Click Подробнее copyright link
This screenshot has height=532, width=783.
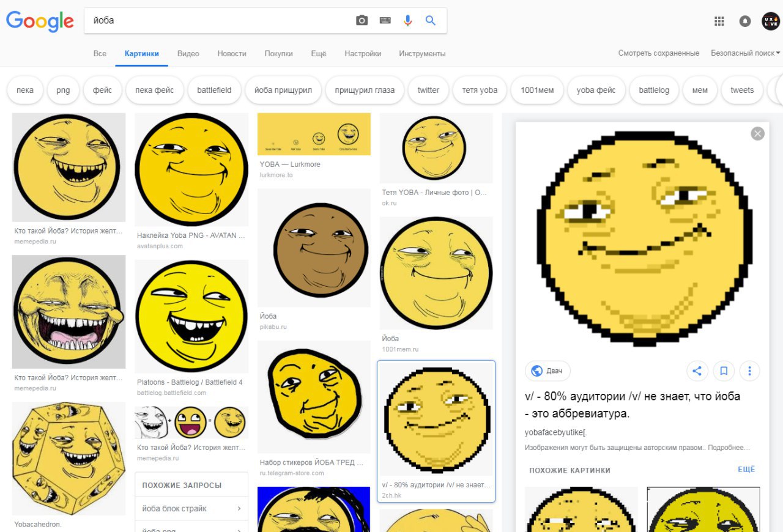(x=728, y=448)
